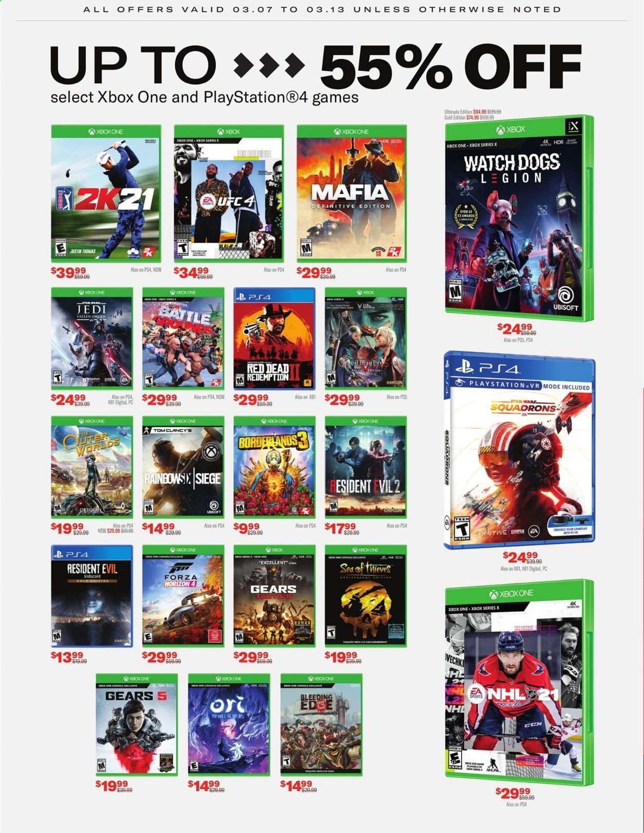Click the Watch Dogs Legion cover

[x=519, y=218]
